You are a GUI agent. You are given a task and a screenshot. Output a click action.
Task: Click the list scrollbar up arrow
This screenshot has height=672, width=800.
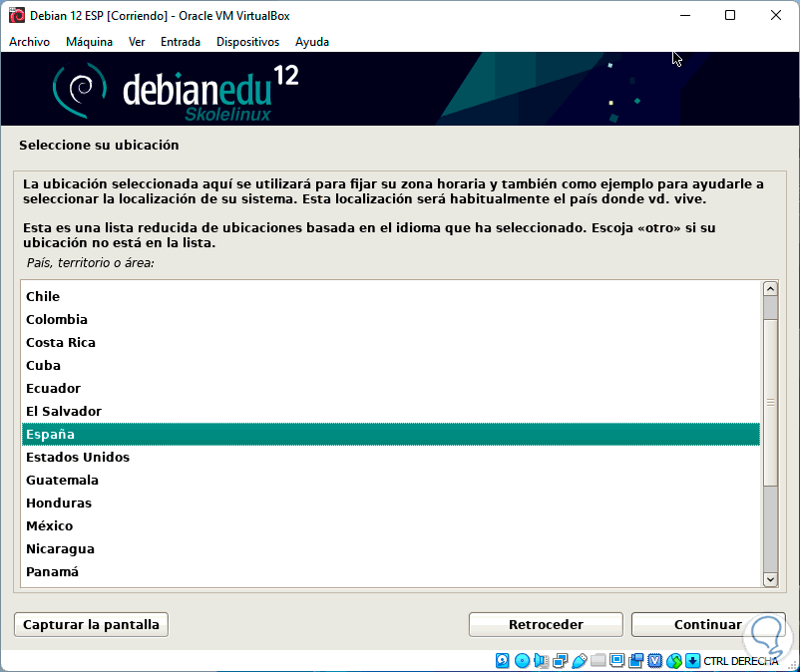tap(770, 289)
